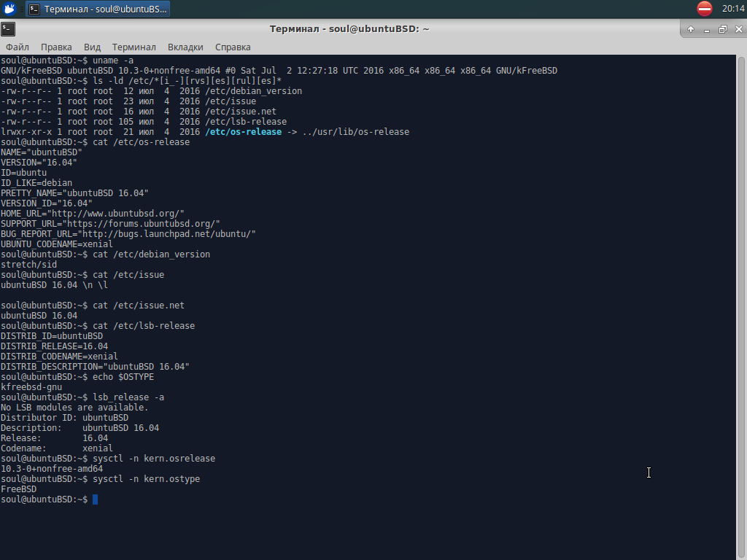
Task: Click the stretch/sid output
Action: [x=28, y=265]
